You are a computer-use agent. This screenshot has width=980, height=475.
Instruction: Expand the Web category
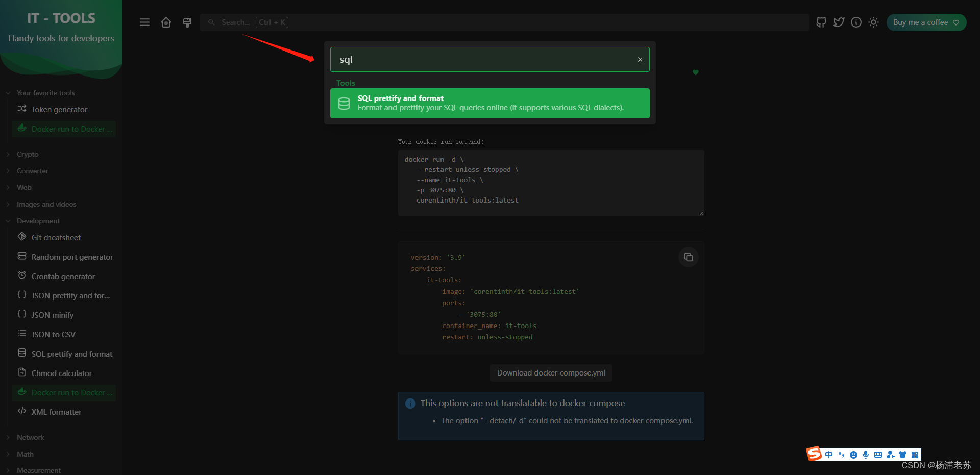tap(24, 187)
